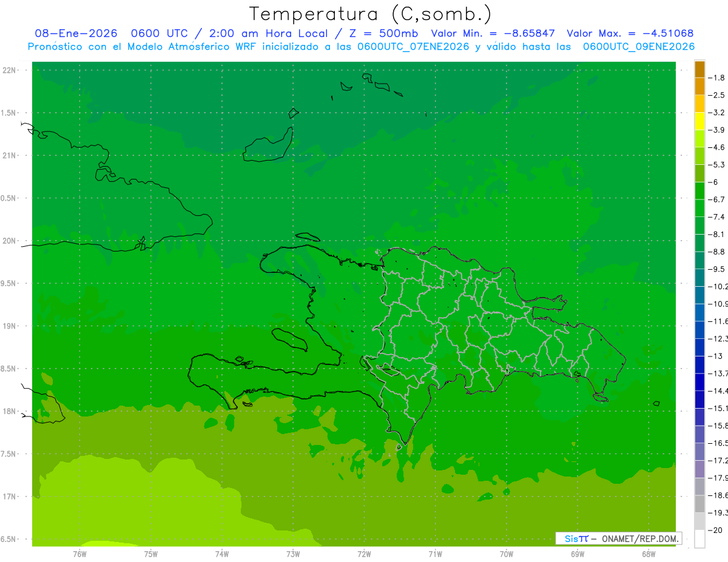The height and width of the screenshot is (562, 728).
Task: Click the colorbar label "-3.2"
Action: (717, 113)
